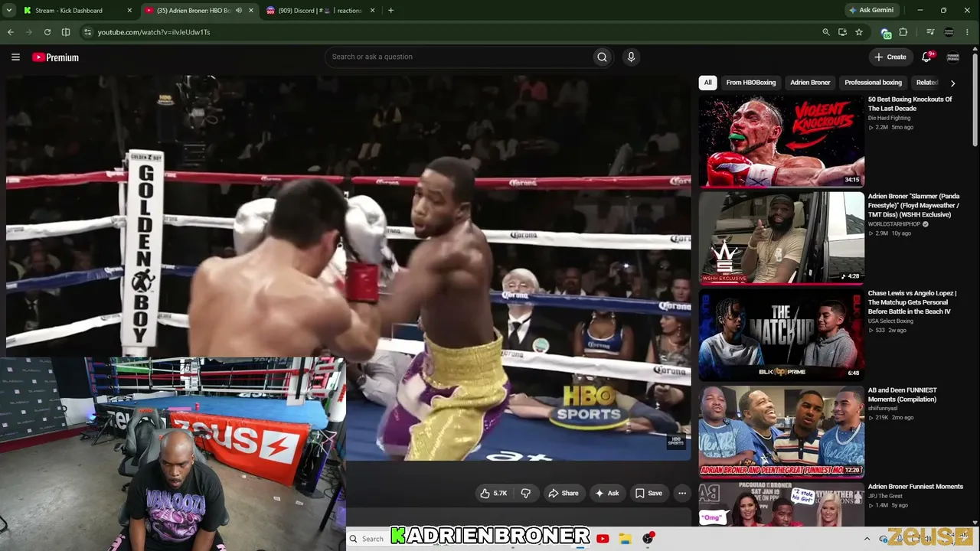Viewport: 980px width, 551px height.
Task: Open the YouTube account avatar menu
Action: click(953, 57)
